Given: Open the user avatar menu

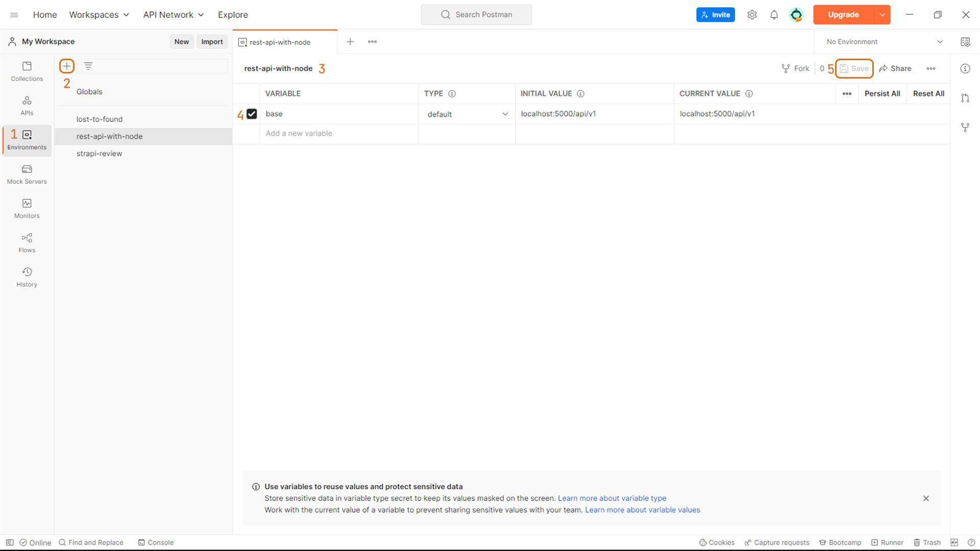Looking at the screenshot, I should click(x=796, y=15).
